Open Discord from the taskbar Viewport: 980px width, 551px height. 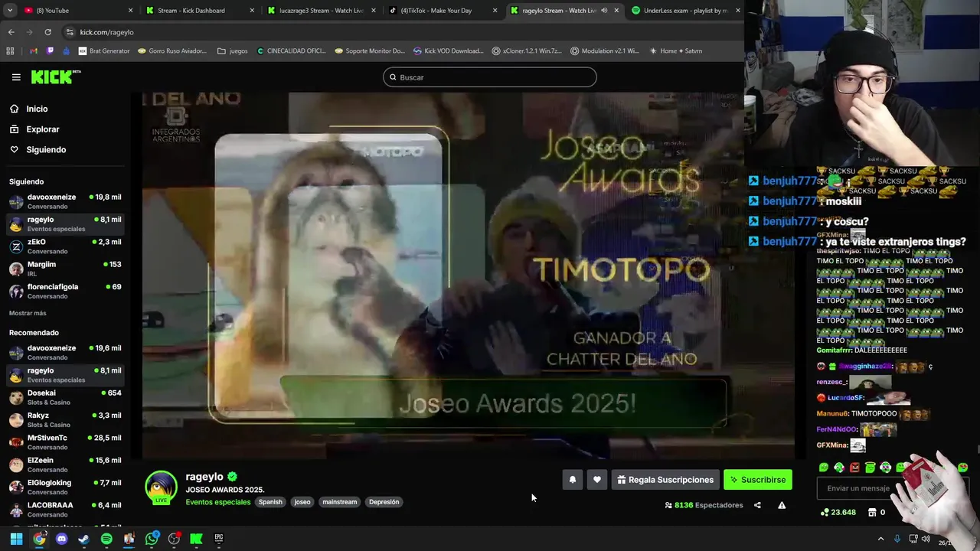point(62,539)
